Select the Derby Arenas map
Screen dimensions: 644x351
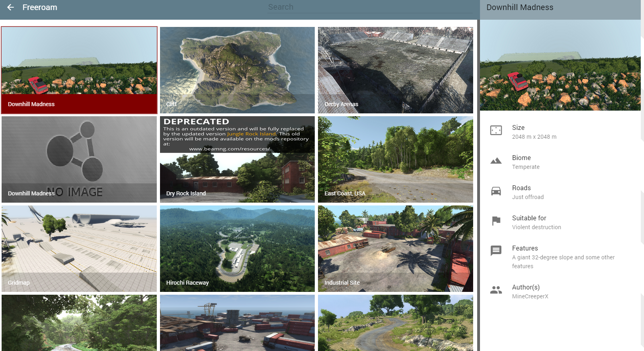[396, 70]
